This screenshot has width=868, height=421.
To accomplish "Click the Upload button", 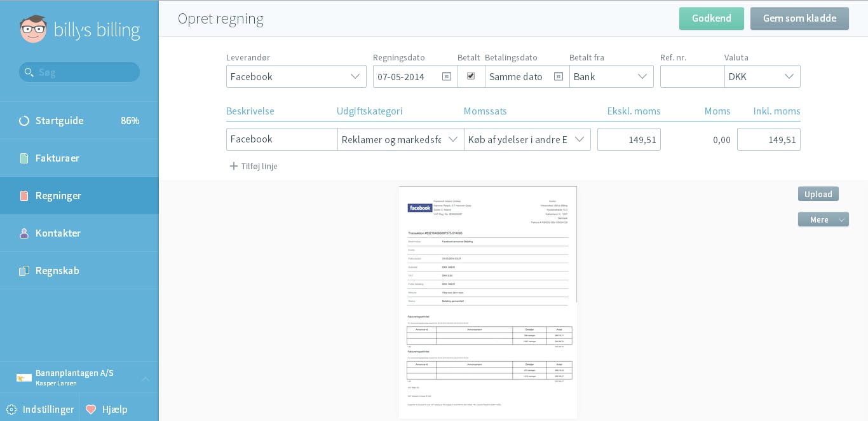I will point(818,194).
